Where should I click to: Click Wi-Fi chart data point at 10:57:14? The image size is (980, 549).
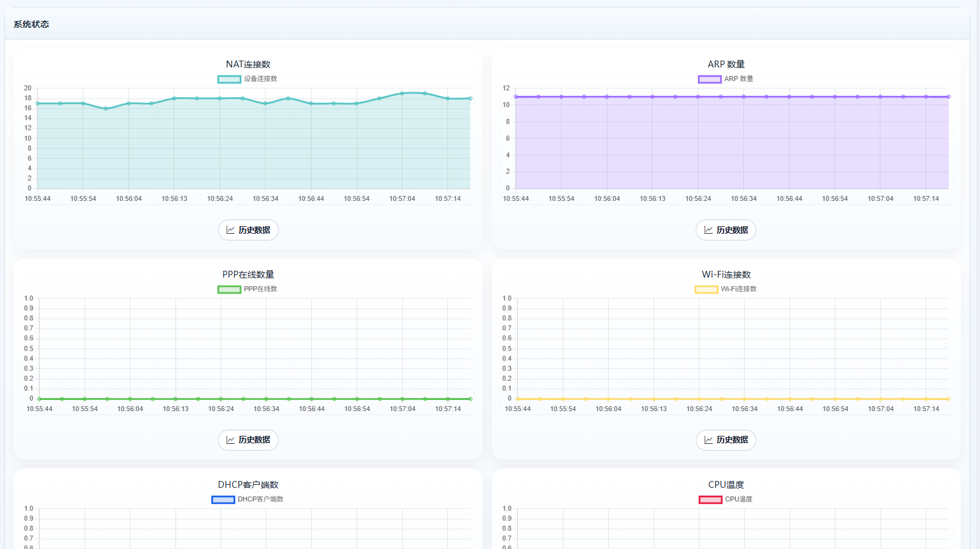[926, 399]
